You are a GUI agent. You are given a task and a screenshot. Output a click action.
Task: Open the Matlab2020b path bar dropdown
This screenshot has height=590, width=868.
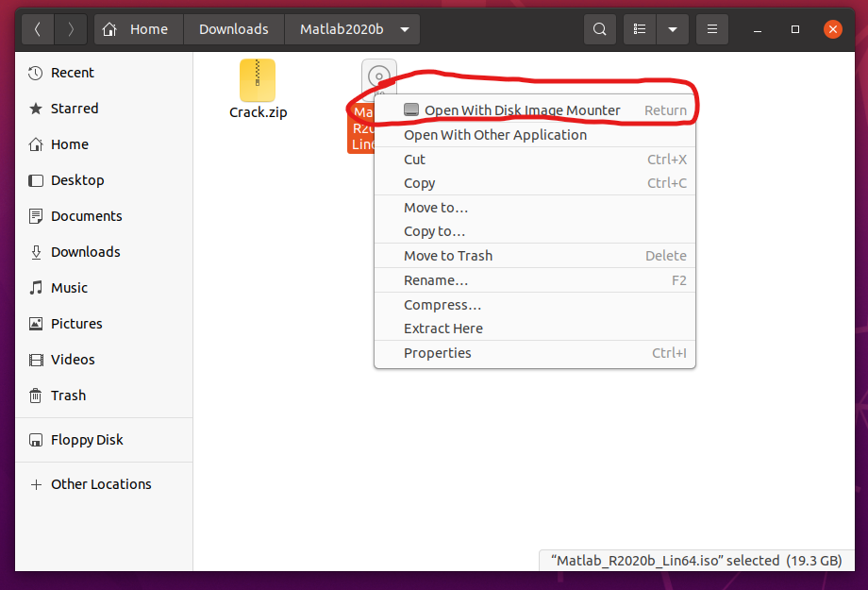pyautogui.click(x=405, y=29)
